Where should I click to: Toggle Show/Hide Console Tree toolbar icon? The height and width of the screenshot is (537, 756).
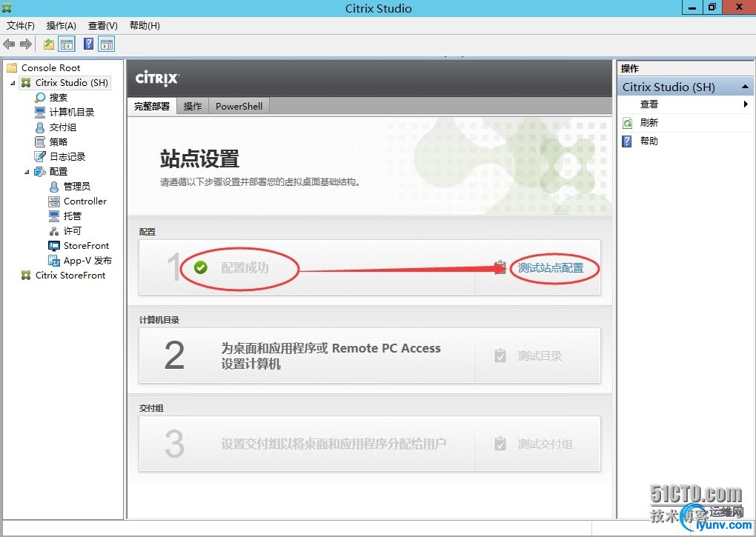pyautogui.click(x=67, y=44)
